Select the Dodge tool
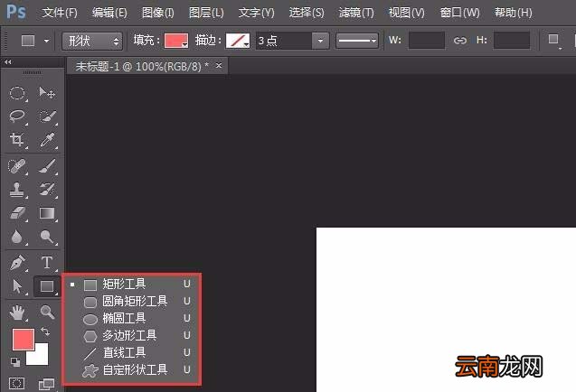Viewport: 576px width, 392px height. [47, 237]
